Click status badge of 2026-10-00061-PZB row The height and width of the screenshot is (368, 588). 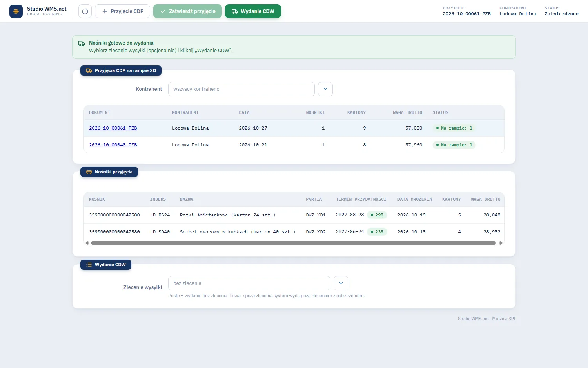(454, 128)
